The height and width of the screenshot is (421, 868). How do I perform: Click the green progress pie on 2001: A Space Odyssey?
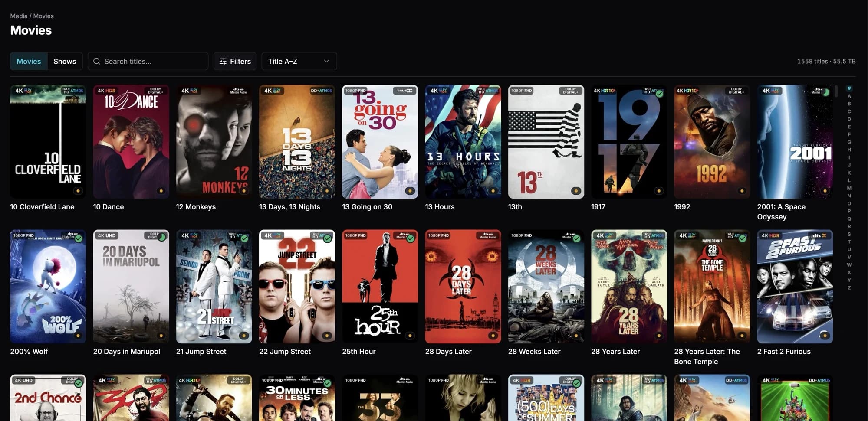click(x=825, y=92)
